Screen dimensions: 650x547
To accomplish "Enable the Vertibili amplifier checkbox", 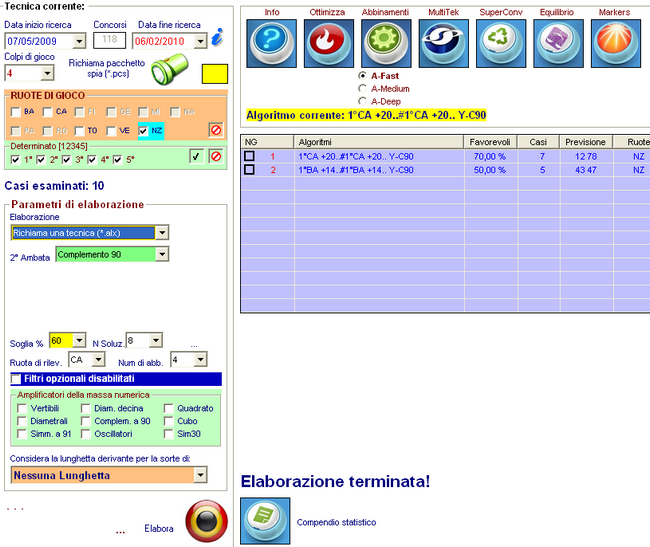I will (x=22, y=408).
